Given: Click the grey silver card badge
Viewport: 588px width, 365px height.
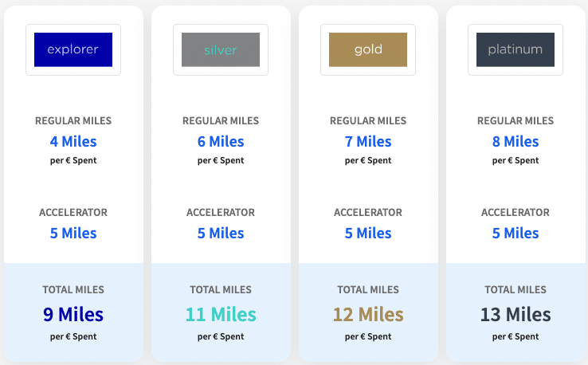Looking at the screenshot, I should pos(221,49).
